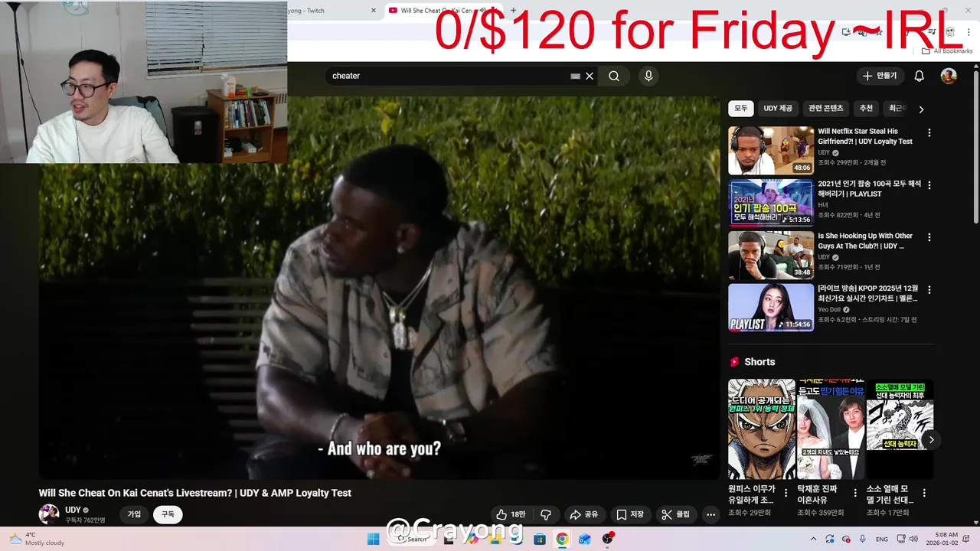
Task: Like the video (18만)
Action: 511,514
